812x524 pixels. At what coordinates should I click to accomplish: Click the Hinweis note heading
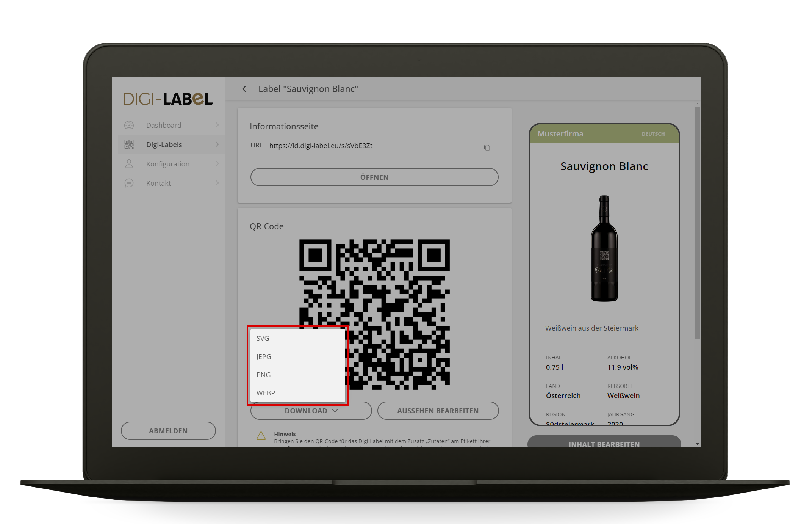pos(285,434)
